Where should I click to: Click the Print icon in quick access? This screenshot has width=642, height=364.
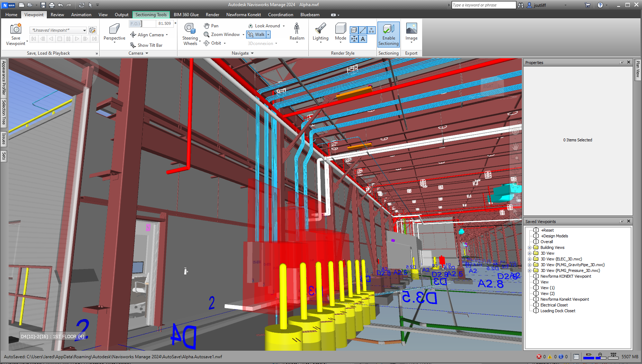(52, 5)
